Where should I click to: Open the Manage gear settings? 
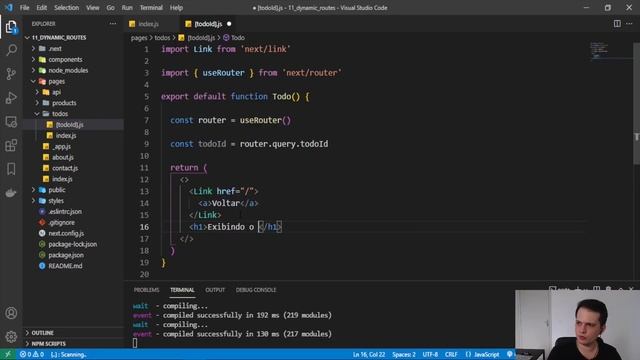[x=11, y=337]
